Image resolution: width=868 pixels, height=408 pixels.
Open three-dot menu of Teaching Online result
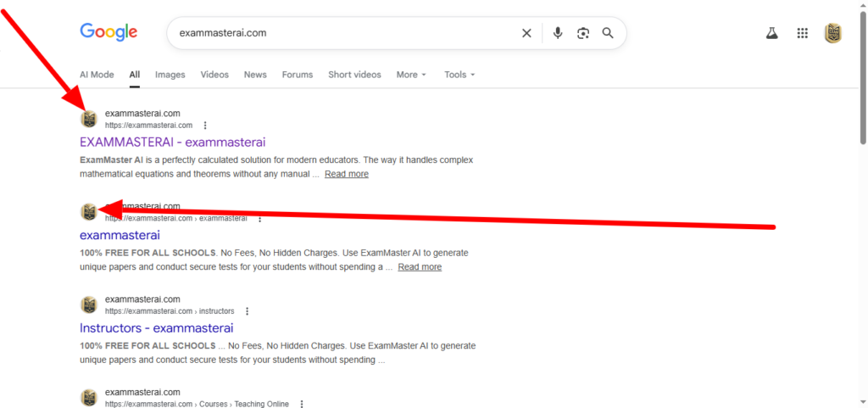click(x=302, y=404)
